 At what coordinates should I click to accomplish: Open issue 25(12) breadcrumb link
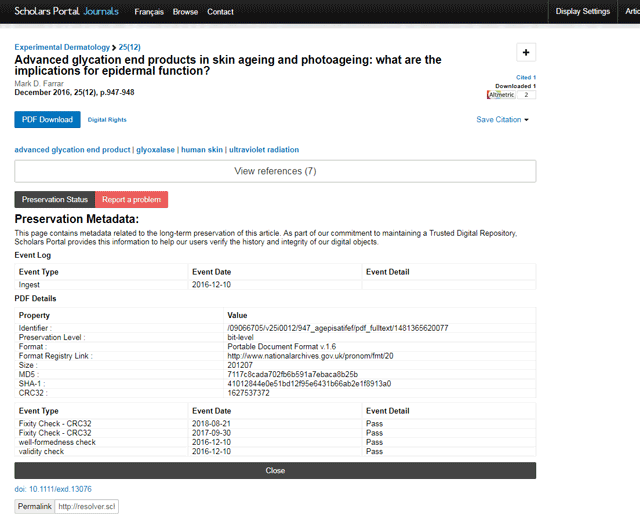tap(129, 47)
